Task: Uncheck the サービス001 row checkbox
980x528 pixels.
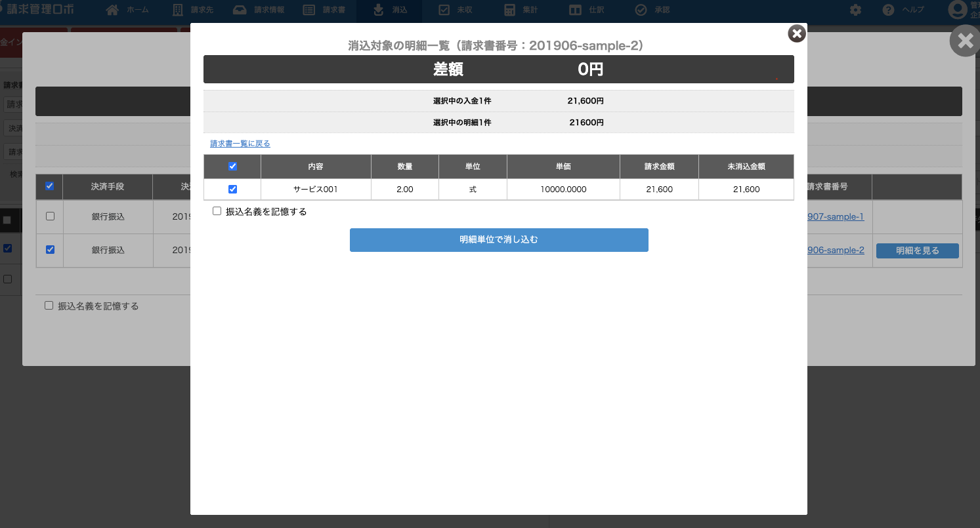Action: [232, 190]
